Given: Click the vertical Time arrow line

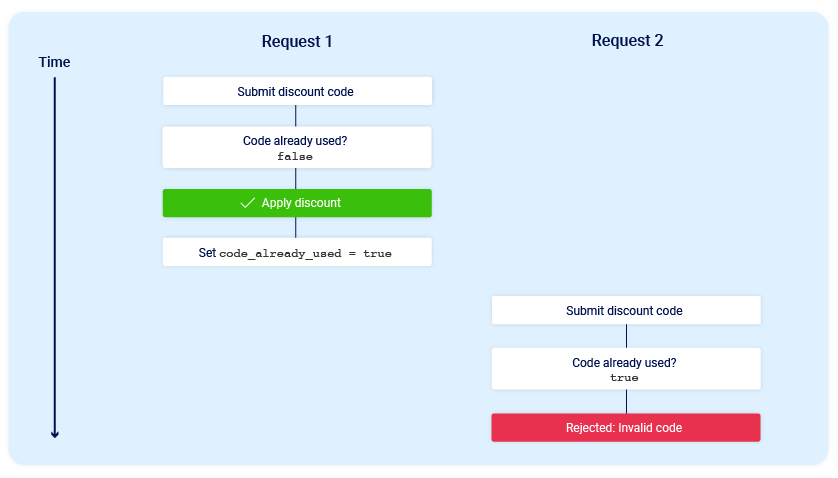Looking at the screenshot, I should pyautogui.click(x=55, y=250).
